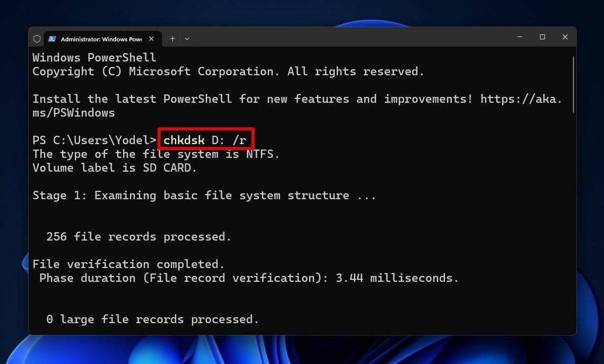Viewport: 604px width, 364px height.
Task: Minimize the Terminal window
Action: 520,37
